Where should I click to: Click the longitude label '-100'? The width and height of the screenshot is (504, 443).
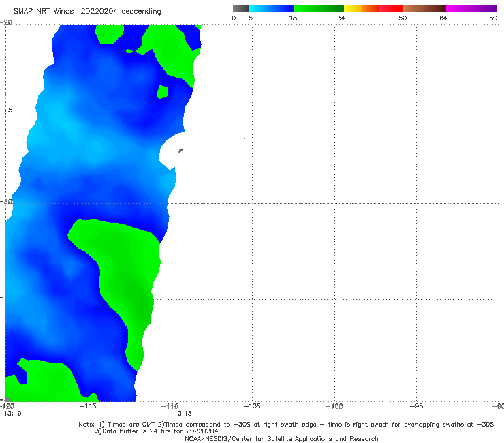pos(334,406)
